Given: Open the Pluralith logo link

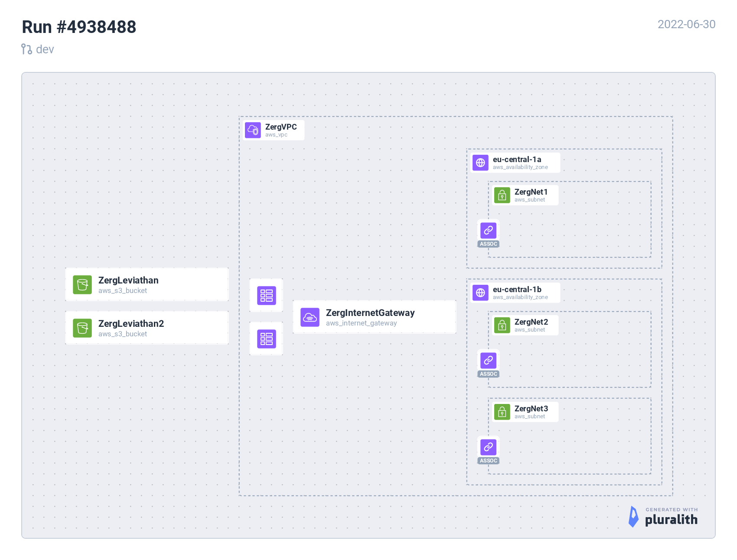Looking at the screenshot, I should 663,517.
